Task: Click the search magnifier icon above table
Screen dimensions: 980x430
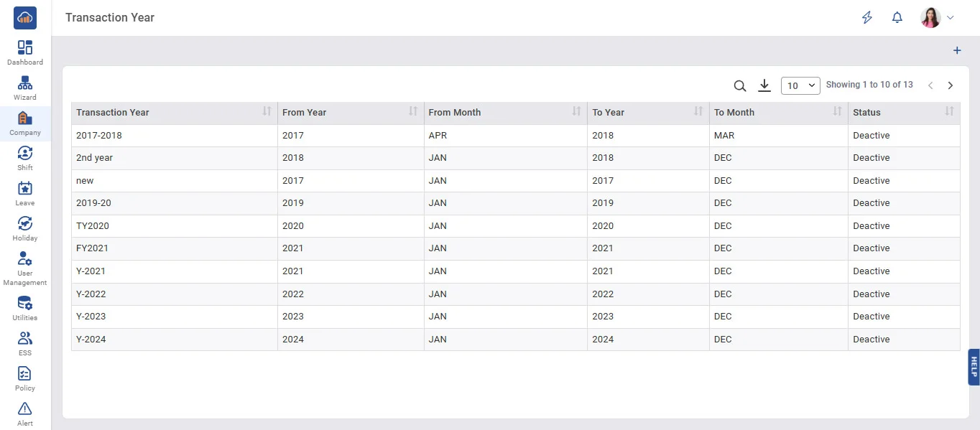Action: pyautogui.click(x=739, y=86)
